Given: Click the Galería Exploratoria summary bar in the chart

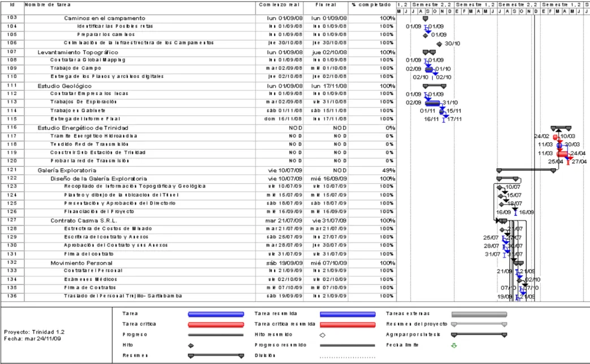Looking at the screenshot, I should (526, 170).
